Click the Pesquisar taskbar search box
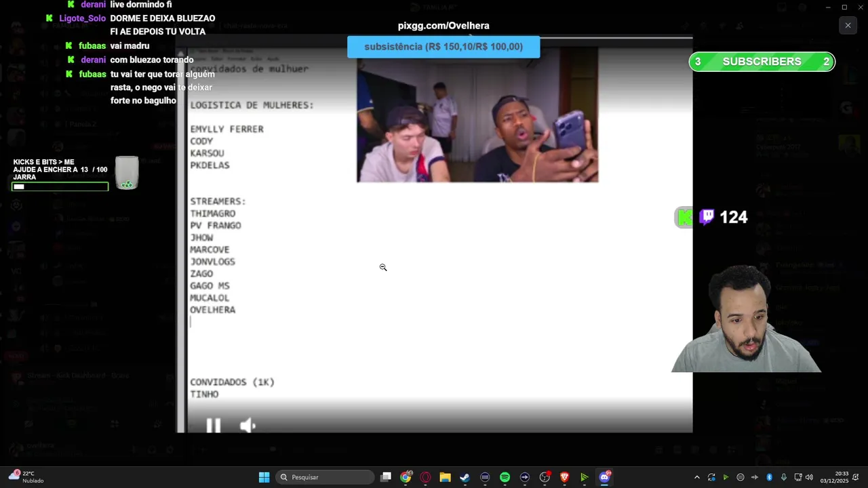Viewport: 868px width, 488px height. pos(325,477)
